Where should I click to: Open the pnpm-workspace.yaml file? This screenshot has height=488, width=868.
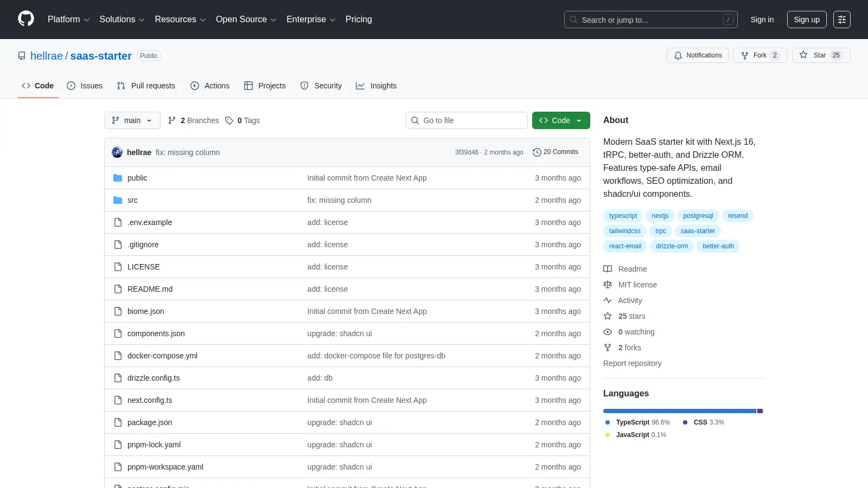click(165, 467)
